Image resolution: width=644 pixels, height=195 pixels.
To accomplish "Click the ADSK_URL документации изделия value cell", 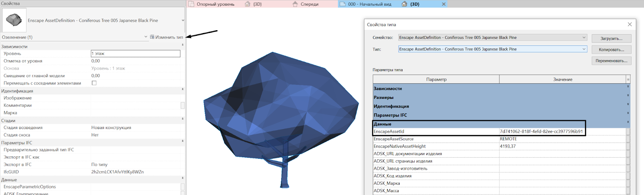I will coord(562,154).
